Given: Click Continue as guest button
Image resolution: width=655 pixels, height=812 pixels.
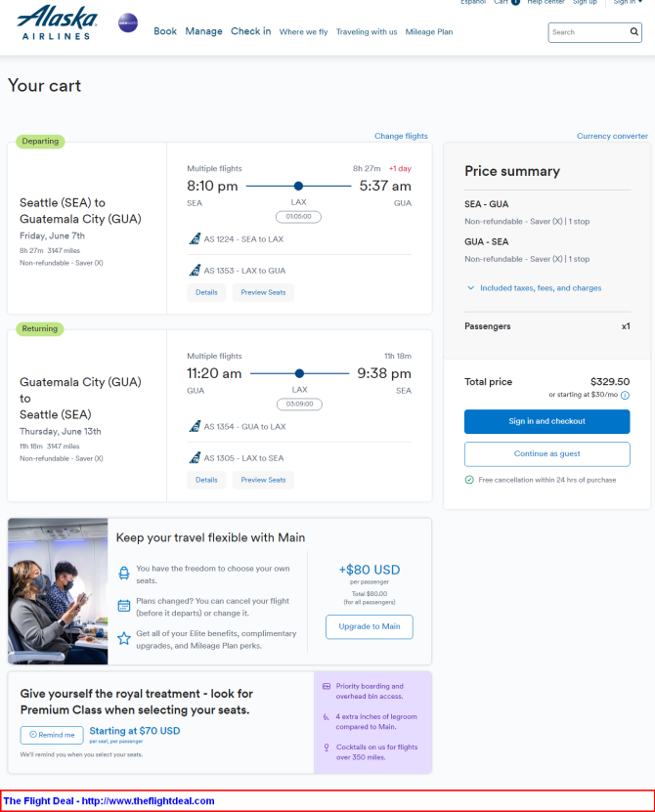Looking at the screenshot, I should [546, 454].
